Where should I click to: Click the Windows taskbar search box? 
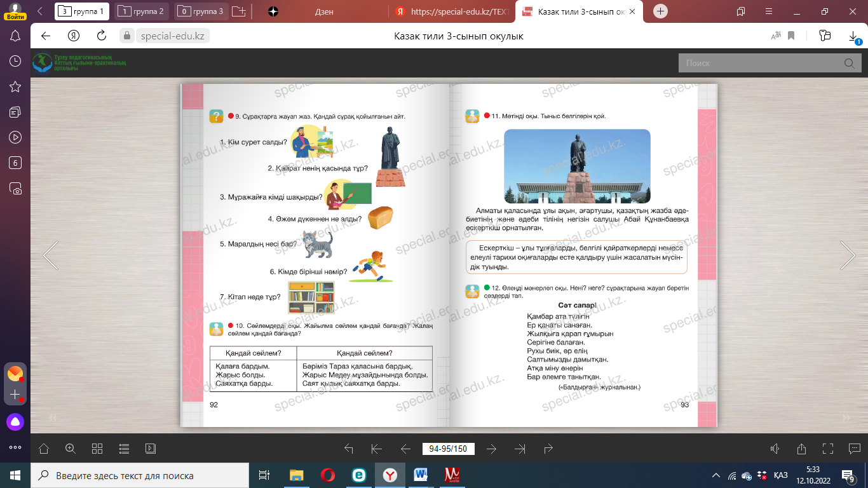tap(140, 475)
